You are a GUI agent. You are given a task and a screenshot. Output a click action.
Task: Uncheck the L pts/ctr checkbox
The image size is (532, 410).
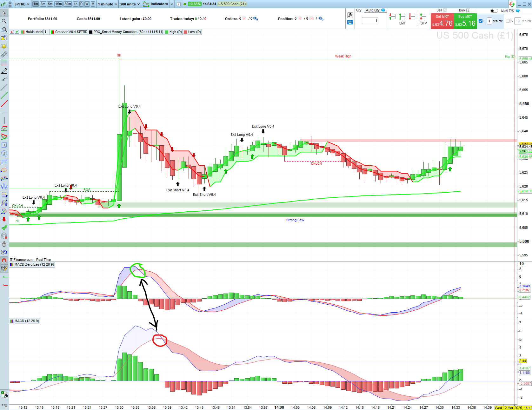point(481,21)
